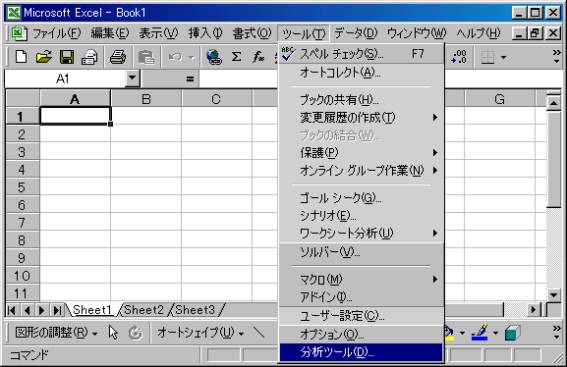Open the 書式(O) menu

[252, 34]
